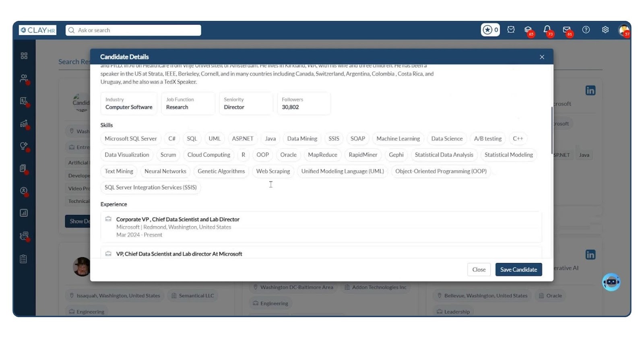Open the dashboard grid icon in sidebar
This screenshot has width=644, height=338.
24,56
